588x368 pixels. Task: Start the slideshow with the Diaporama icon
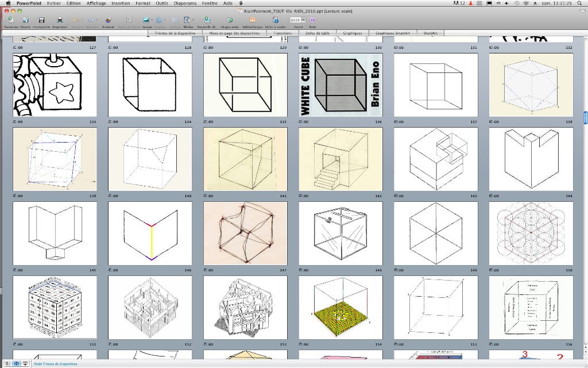[x=230, y=20]
